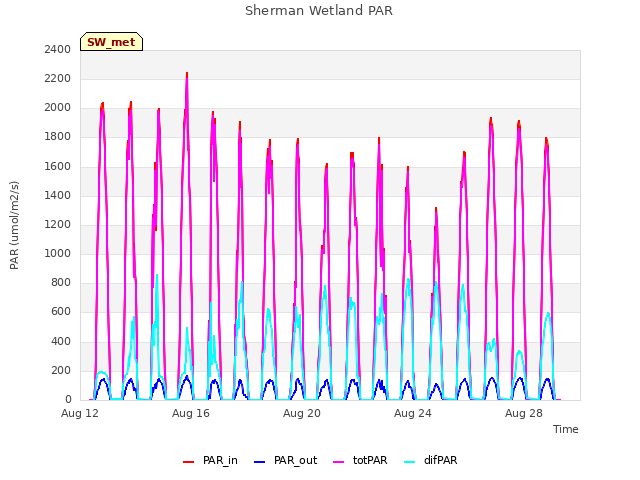Click the 0 y-axis tick label
Image resolution: width=640 pixels, height=480 pixels.
click(68, 400)
